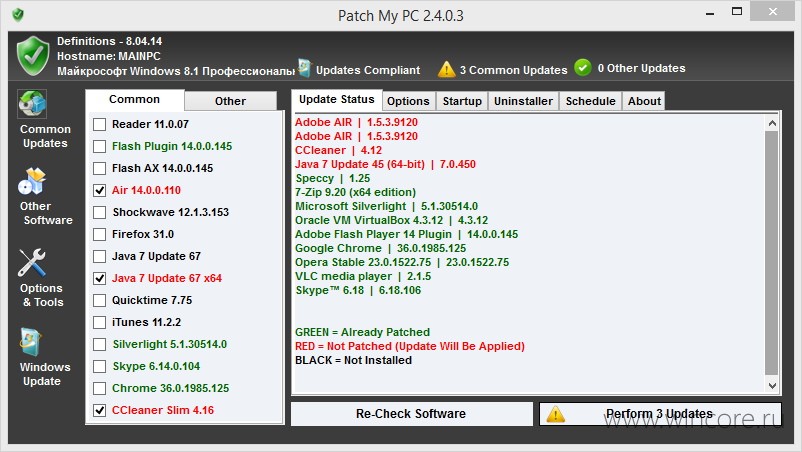Click the Oracle VM VirtualBox entry
Screen dimensions: 802x452
[x=391, y=220]
